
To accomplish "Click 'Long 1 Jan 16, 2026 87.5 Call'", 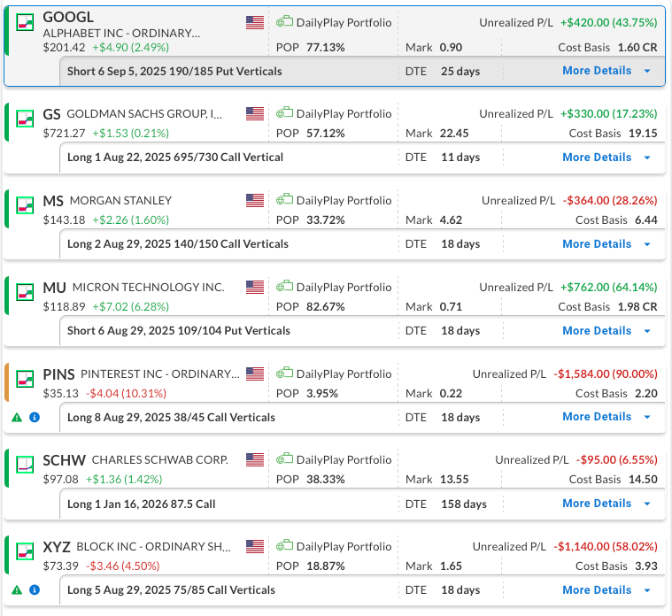I will (141, 504).
